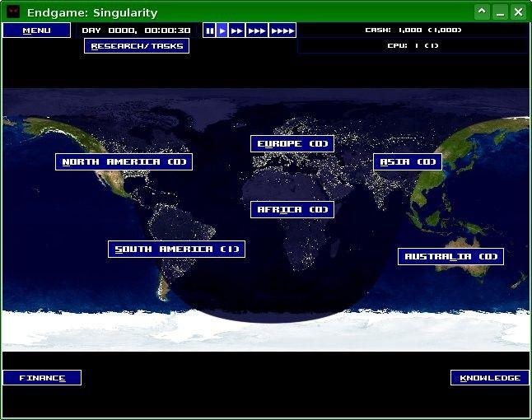
Task: Set game speed to single-arrow play
Action: tap(222, 30)
